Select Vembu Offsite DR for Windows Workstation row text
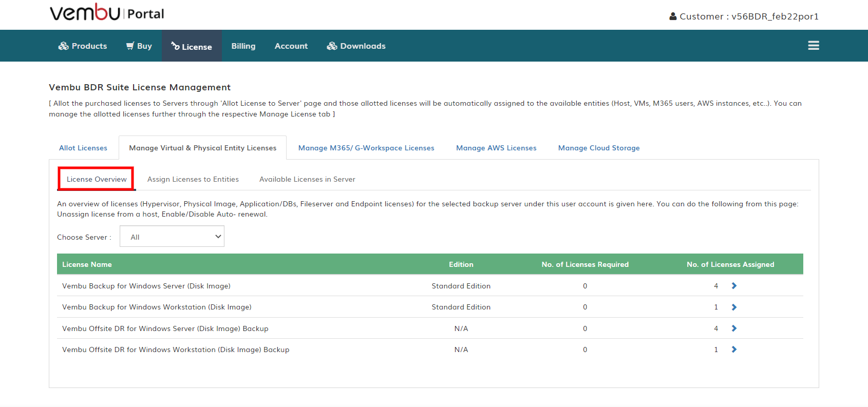This screenshot has width=868, height=407. pyautogui.click(x=176, y=350)
